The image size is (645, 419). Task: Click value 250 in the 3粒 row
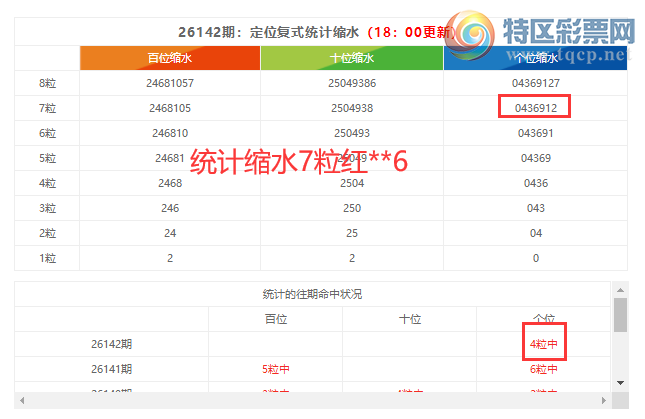point(352,208)
